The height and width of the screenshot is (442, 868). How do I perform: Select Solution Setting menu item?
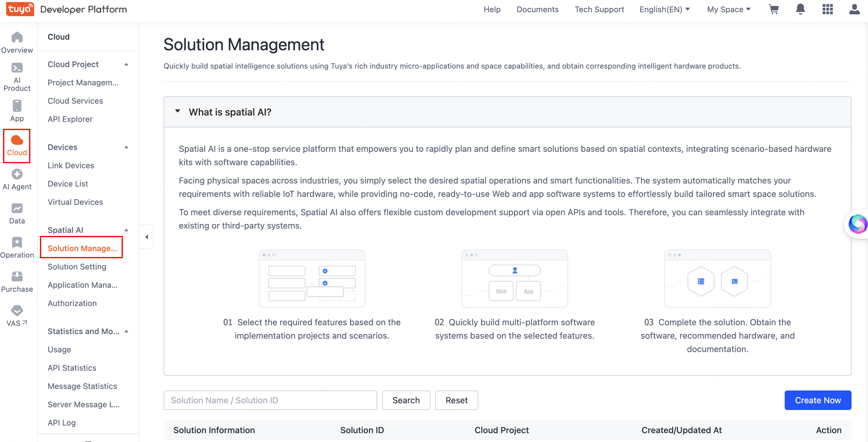click(77, 267)
